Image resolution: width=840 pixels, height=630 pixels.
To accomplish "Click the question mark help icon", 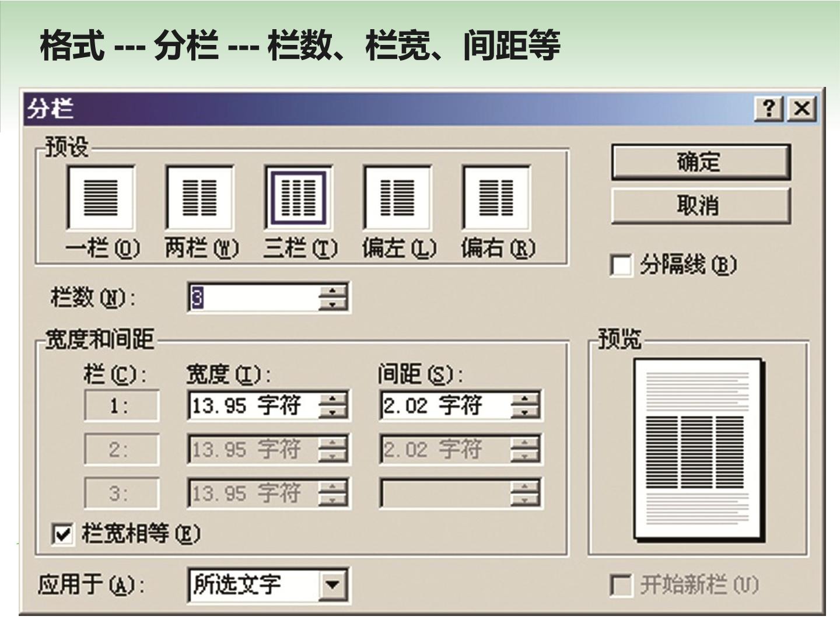I will 769,109.
